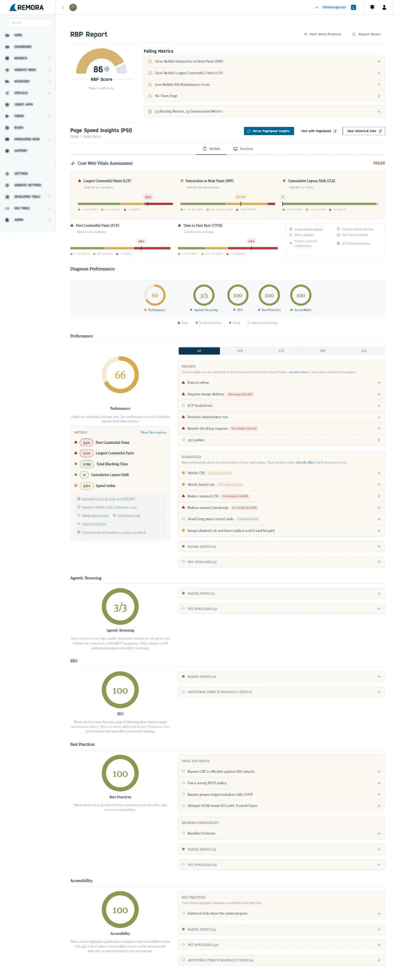Click the record a trace link
Image resolution: width=400 pixels, height=980 pixels.
tap(298, 372)
